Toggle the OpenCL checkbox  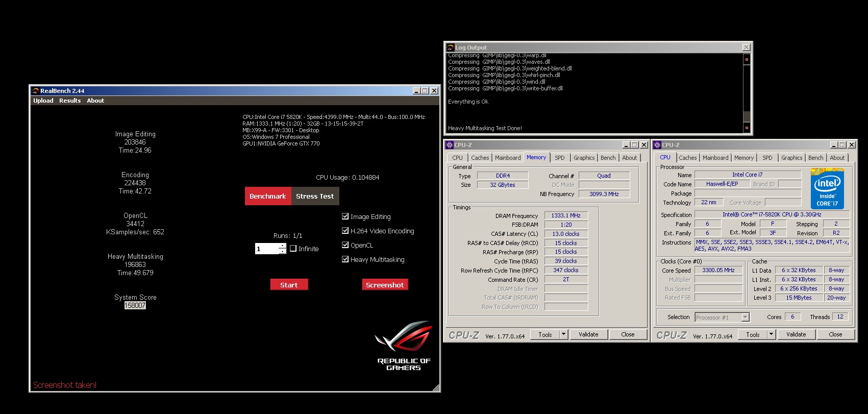[345, 245]
